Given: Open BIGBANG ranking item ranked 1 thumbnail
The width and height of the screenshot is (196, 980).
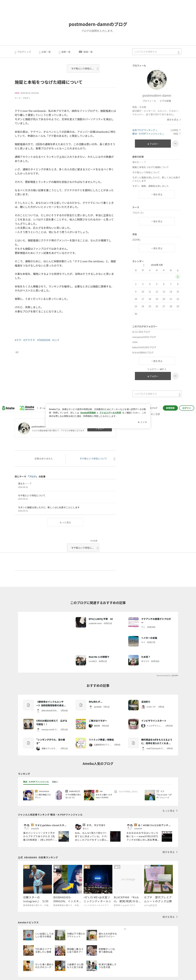Looking at the screenshot, I should (37, 879).
